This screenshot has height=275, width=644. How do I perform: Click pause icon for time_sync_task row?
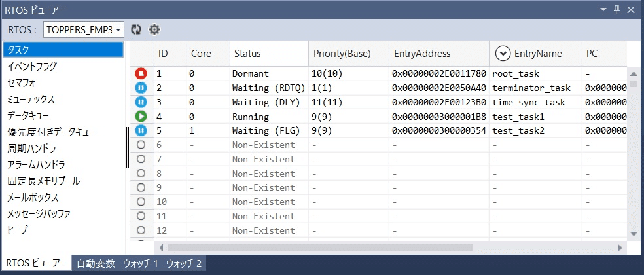pyautogui.click(x=141, y=102)
